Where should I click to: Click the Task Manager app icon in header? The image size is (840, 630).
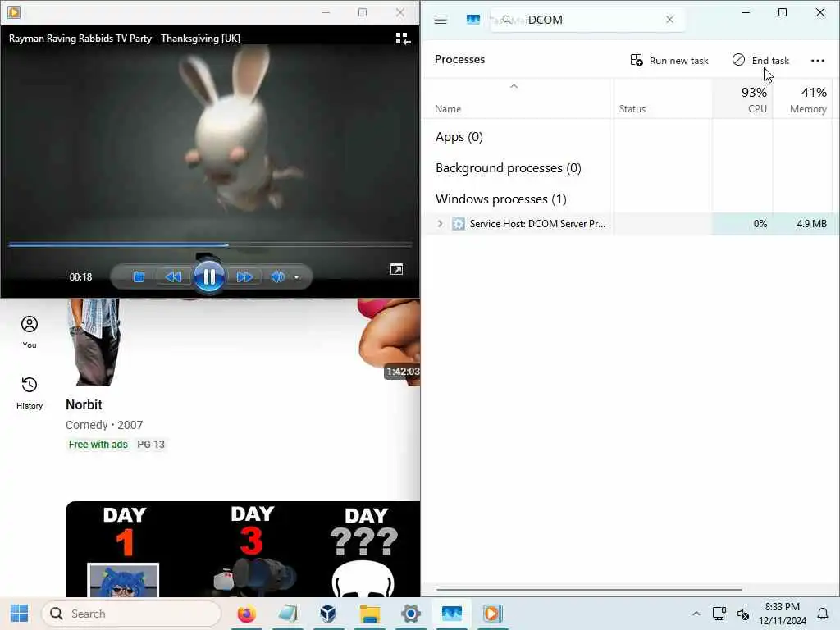pyautogui.click(x=473, y=20)
